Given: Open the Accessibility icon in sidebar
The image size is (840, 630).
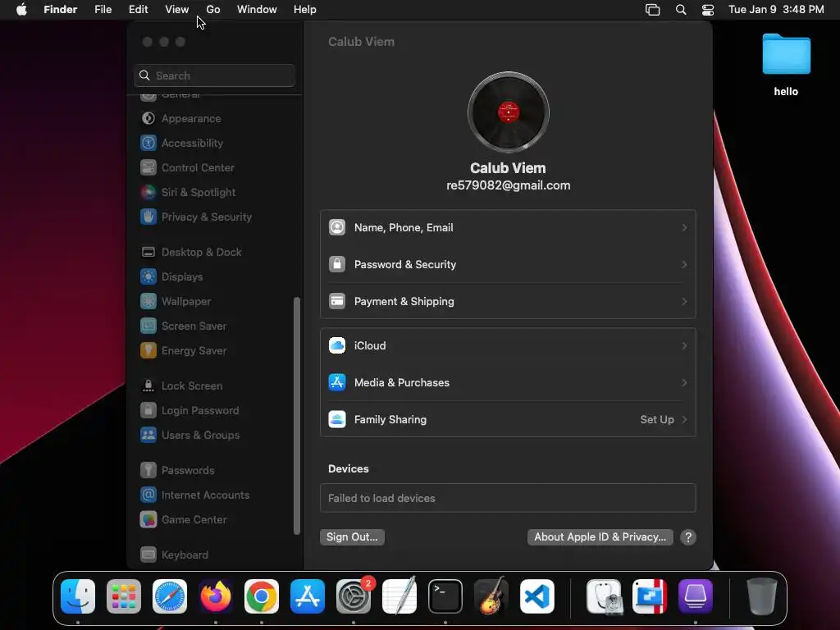Looking at the screenshot, I should tap(148, 143).
